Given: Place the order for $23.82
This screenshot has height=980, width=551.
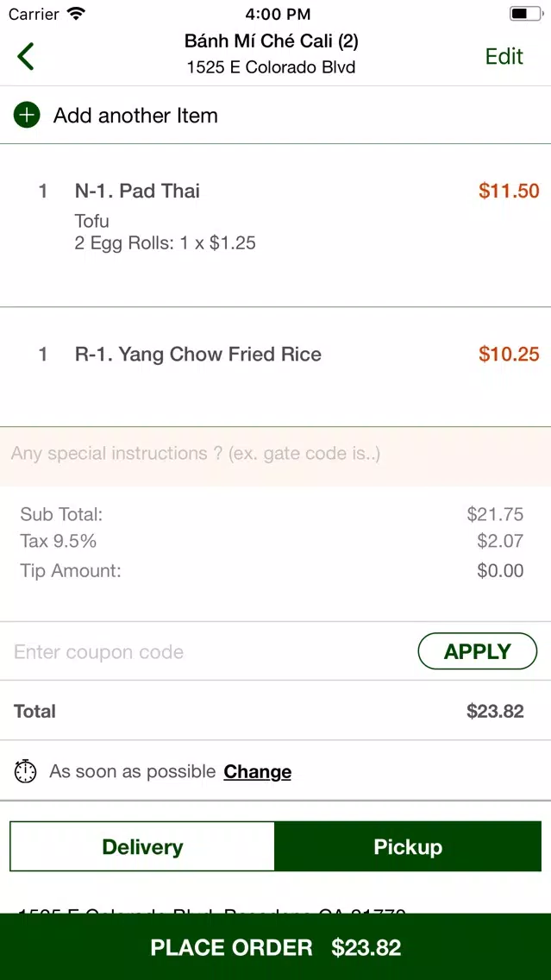Looking at the screenshot, I should (276, 947).
